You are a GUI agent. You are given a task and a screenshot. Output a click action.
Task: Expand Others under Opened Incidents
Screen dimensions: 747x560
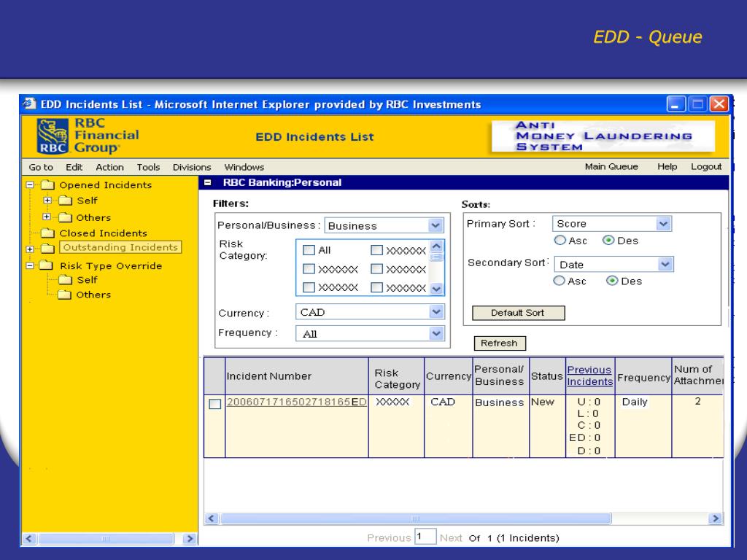point(46,217)
